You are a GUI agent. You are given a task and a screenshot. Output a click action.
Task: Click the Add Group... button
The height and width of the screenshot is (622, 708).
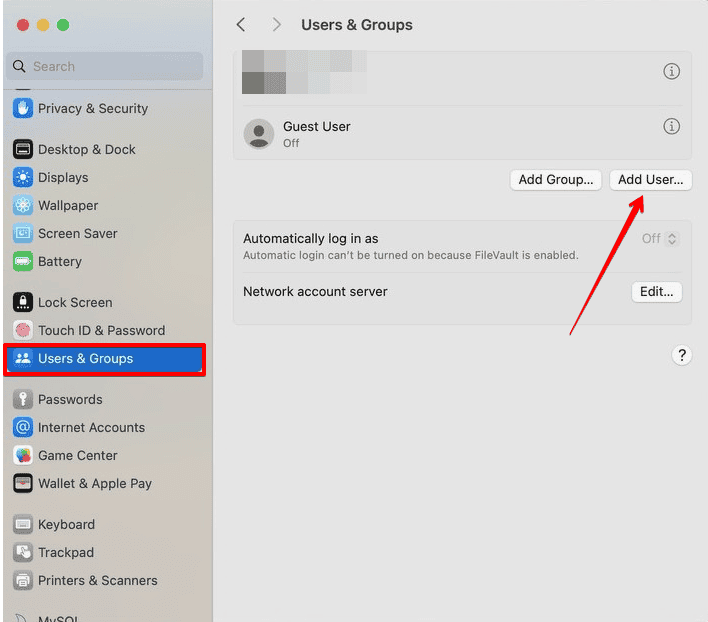(x=556, y=180)
